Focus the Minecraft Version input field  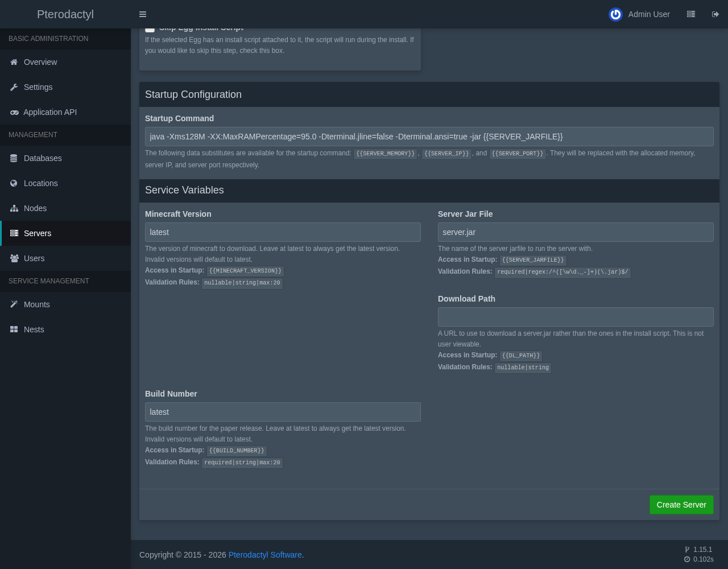[283, 232]
